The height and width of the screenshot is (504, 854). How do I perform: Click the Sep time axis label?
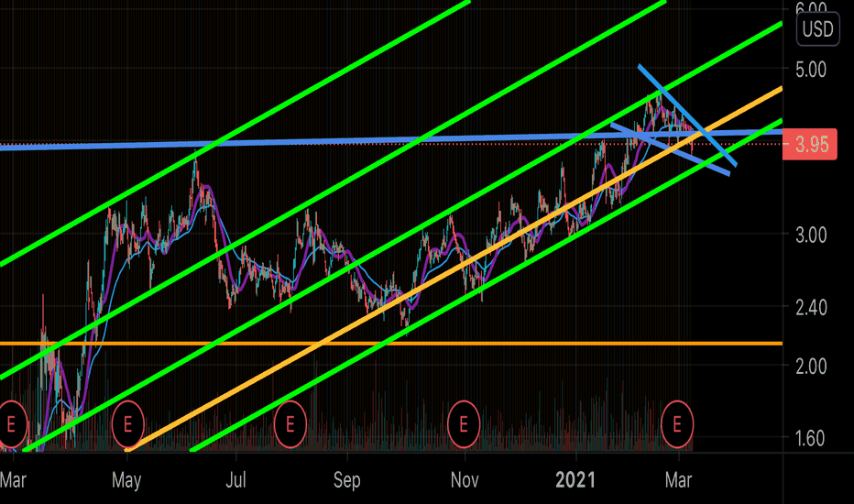click(x=347, y=480)
